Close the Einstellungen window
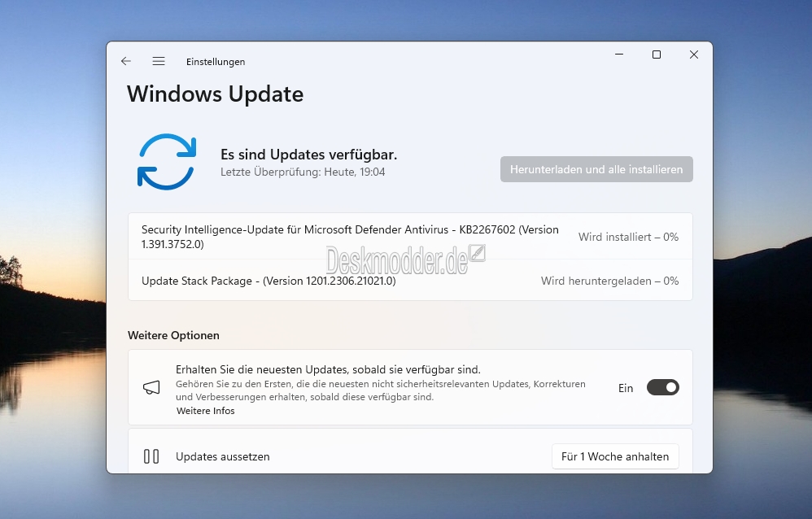 [x=694, y=55]
